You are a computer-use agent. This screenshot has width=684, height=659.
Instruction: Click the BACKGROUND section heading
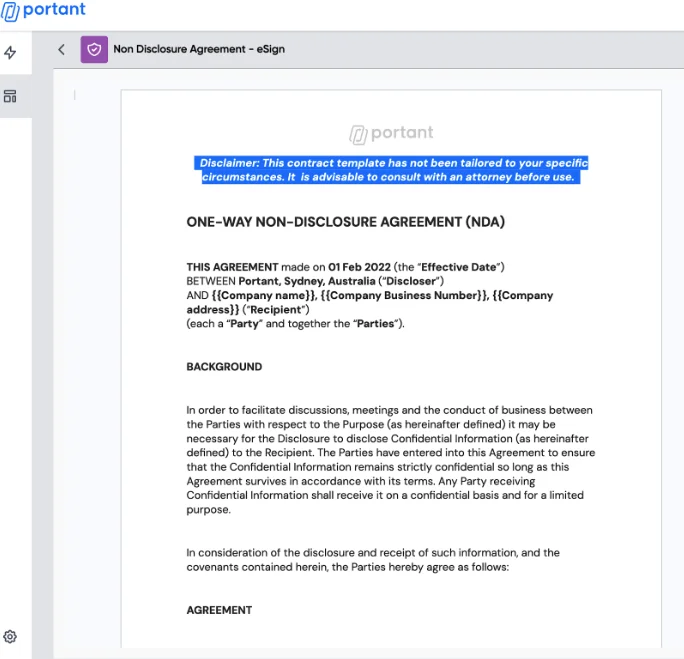click(224, 367)
